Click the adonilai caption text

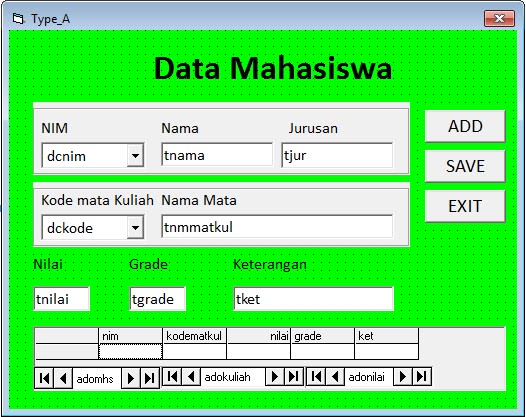366,377
